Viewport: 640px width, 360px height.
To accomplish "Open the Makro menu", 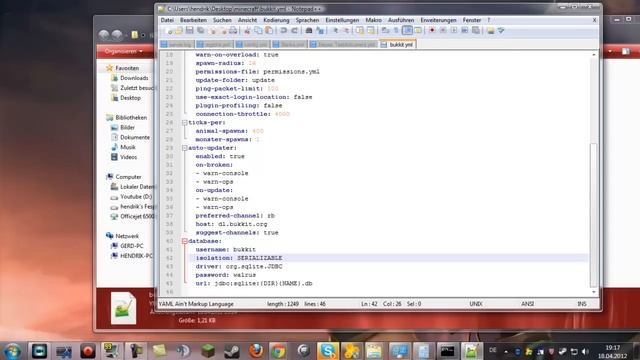I will click(x=373, y=20).
